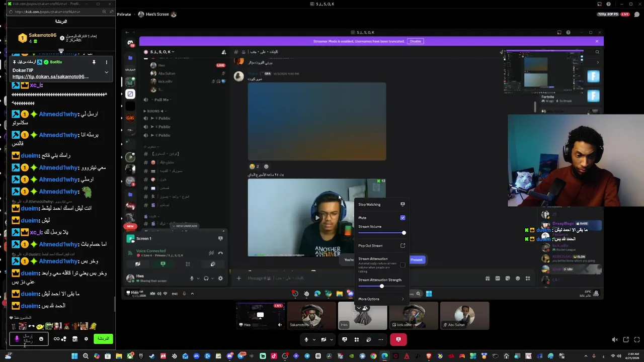Open user settings gear next to Hws
This screenshot has height=362, width=644.
point(220,278)
